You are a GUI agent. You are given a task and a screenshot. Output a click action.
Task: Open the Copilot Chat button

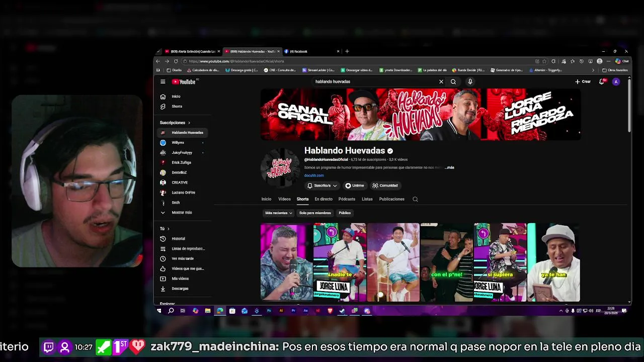pos(622,61)
